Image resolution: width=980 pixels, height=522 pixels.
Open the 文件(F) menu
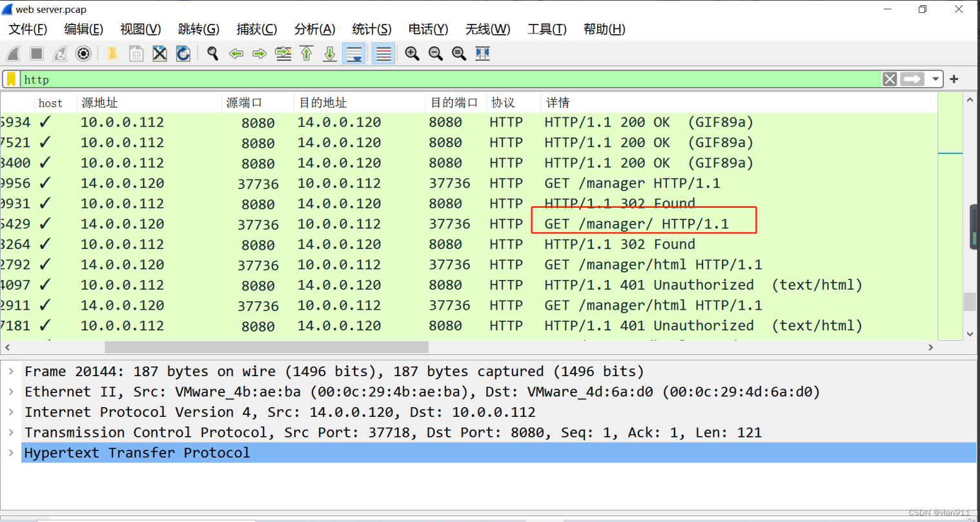[28, 29]
